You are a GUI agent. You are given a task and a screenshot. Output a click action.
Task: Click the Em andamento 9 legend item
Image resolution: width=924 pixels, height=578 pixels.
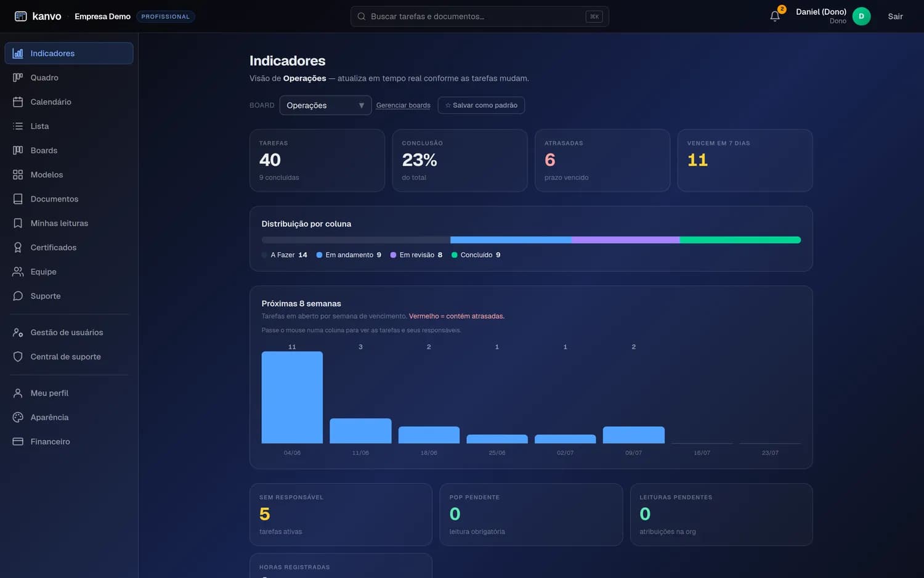(x=349, y=255)
